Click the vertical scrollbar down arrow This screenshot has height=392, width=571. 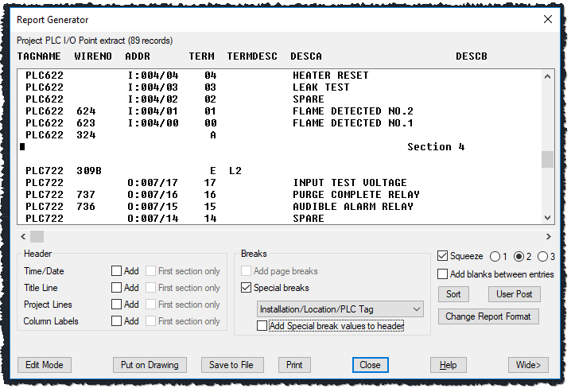click(547, 218)
